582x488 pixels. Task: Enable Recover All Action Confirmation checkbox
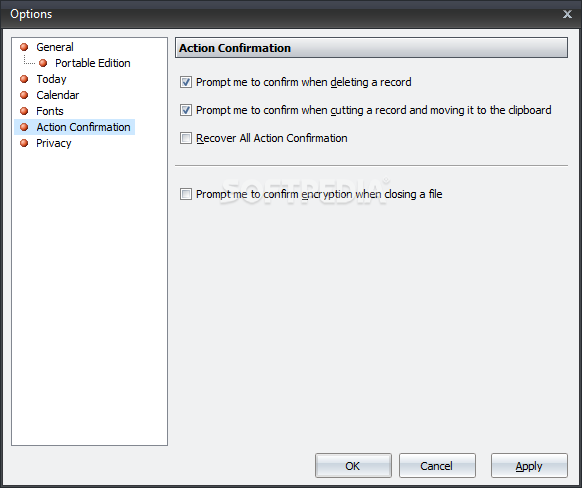[x=186, y=138]
